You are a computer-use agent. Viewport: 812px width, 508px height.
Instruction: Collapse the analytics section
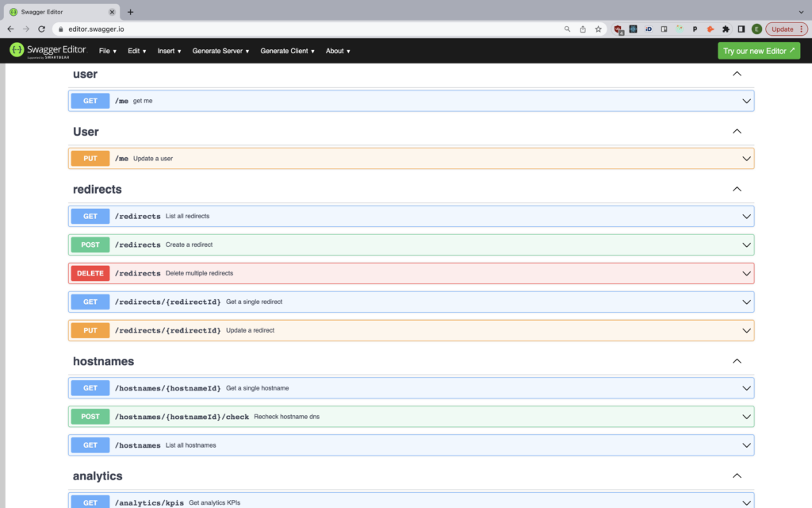[737, 475]
